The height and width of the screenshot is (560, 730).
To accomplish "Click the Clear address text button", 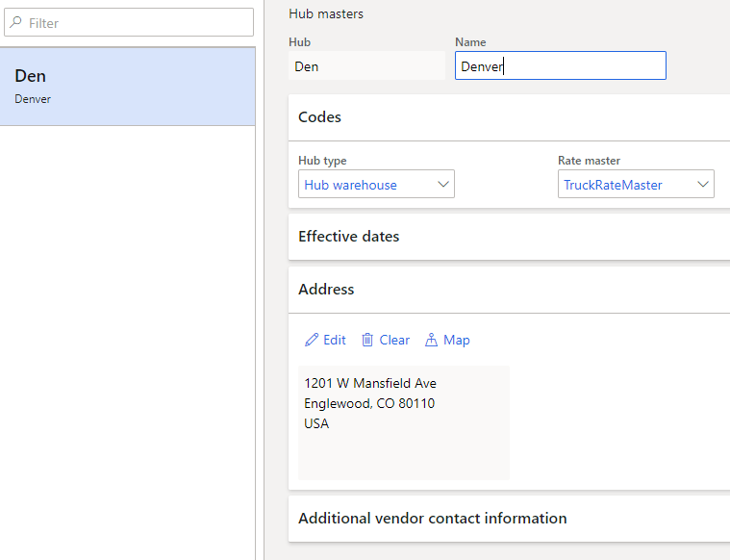I will pos(394,340).
